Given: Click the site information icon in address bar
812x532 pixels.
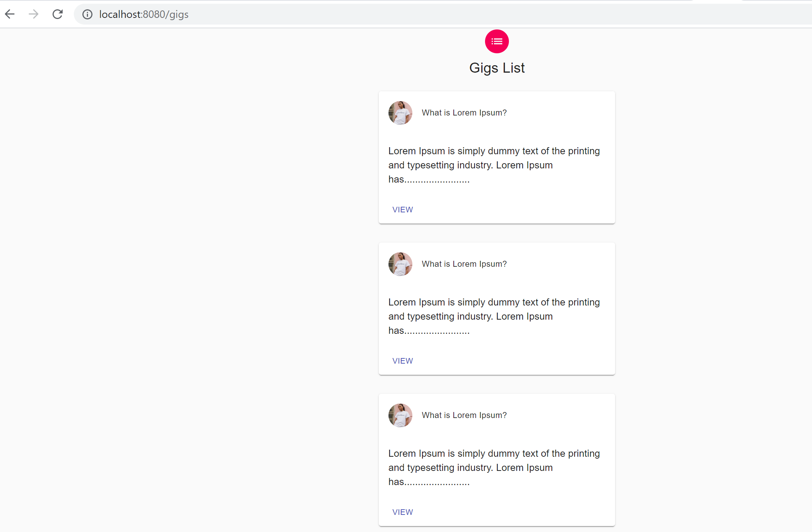Looking at the screenshot, I should (87, 15).
